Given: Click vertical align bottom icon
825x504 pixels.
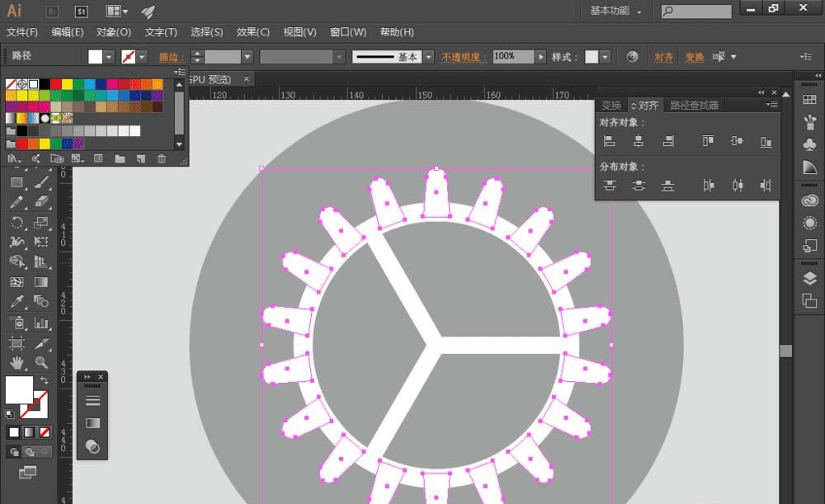Looking at the screenshot, I should pos(766,141).
